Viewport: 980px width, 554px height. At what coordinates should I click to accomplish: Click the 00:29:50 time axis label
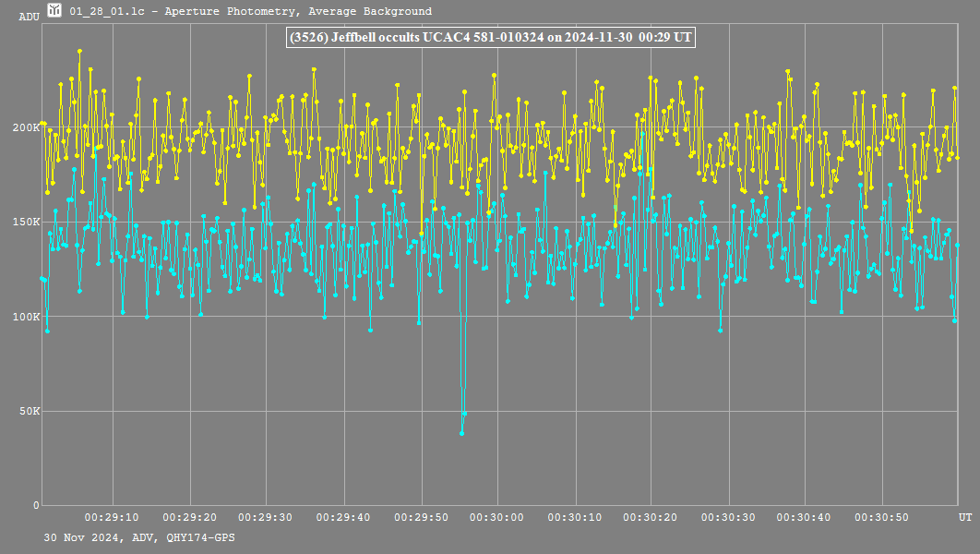(420, 518)
